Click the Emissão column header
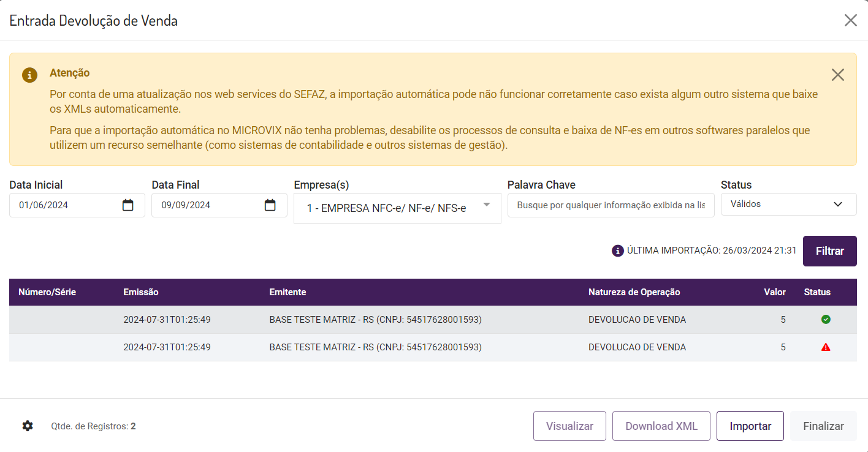The width and height of the screenshot is (868, 452). (141, 292)
